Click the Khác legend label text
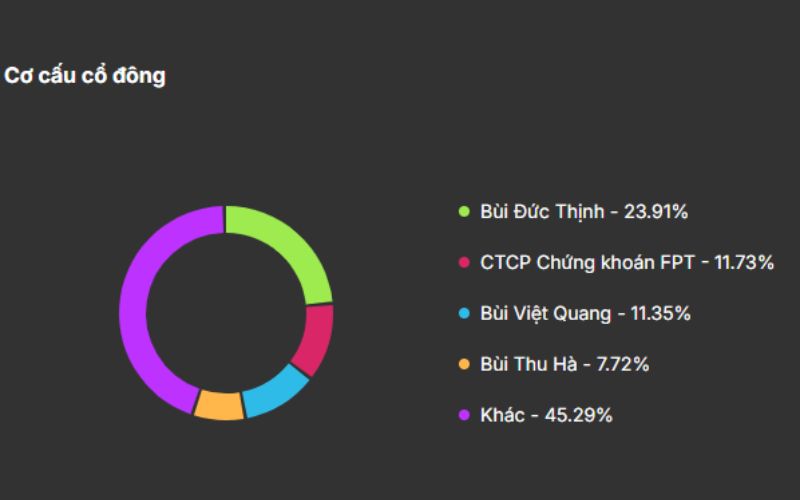The width and height of the screenshot is (800, 500). click(x=503, y=415)
